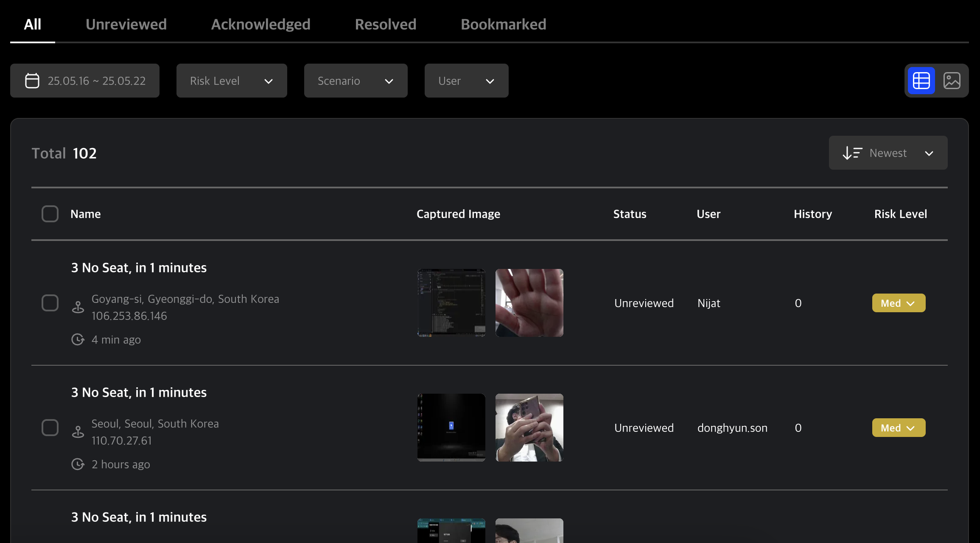Click location pin icon for Seoul entry
This screenshot has width=980, height=543.
[78, 432]
